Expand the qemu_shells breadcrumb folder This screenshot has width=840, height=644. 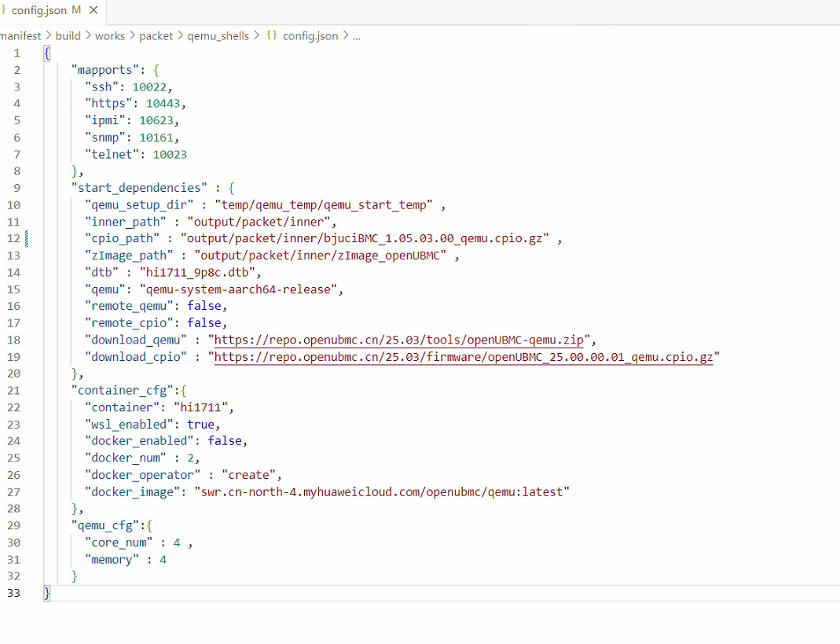[x=218, y=35]
